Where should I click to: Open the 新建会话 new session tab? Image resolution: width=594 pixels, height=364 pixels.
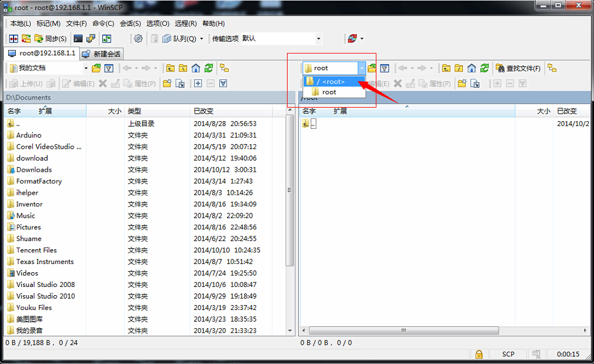(102, 54)
